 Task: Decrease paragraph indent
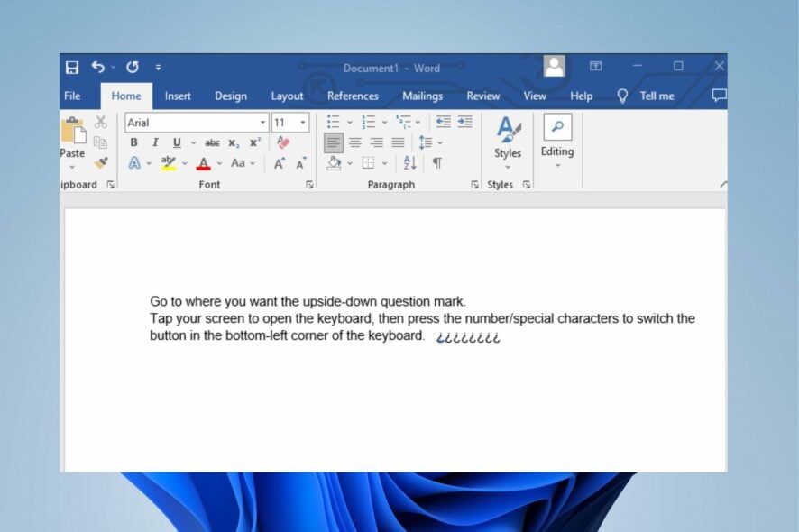click(x=443, y=122)
